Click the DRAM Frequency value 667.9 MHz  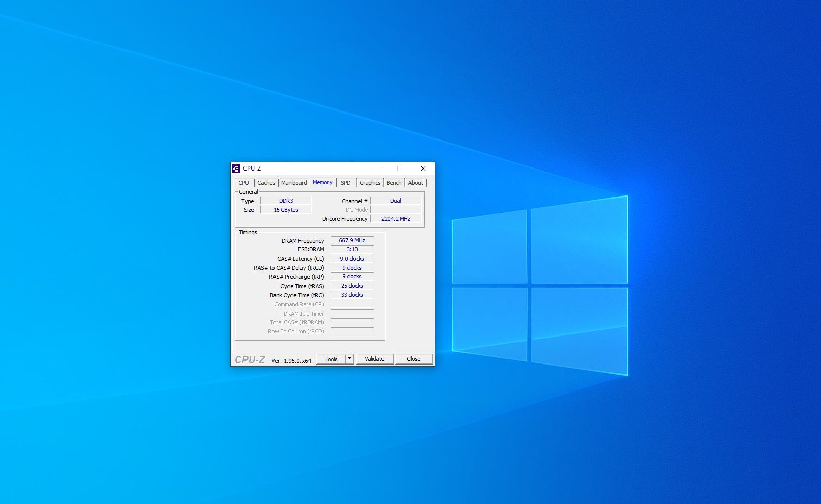pos(352,240)
